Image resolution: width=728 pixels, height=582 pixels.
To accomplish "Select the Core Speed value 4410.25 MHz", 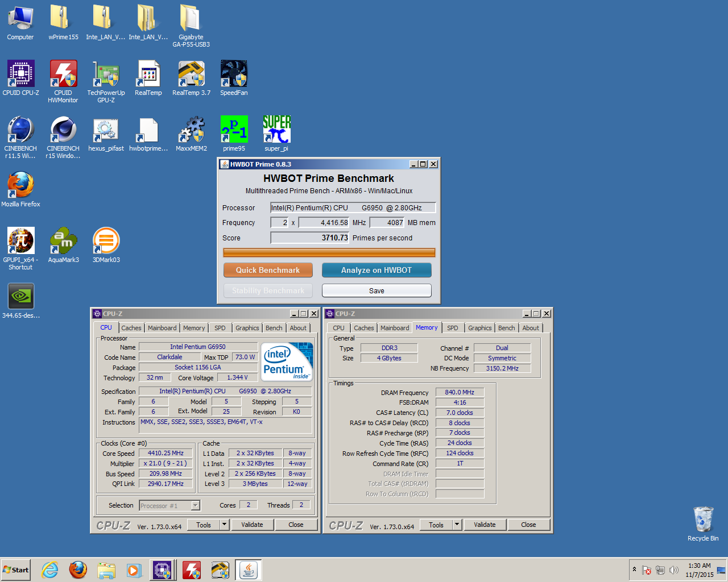I will coord(166,453).
